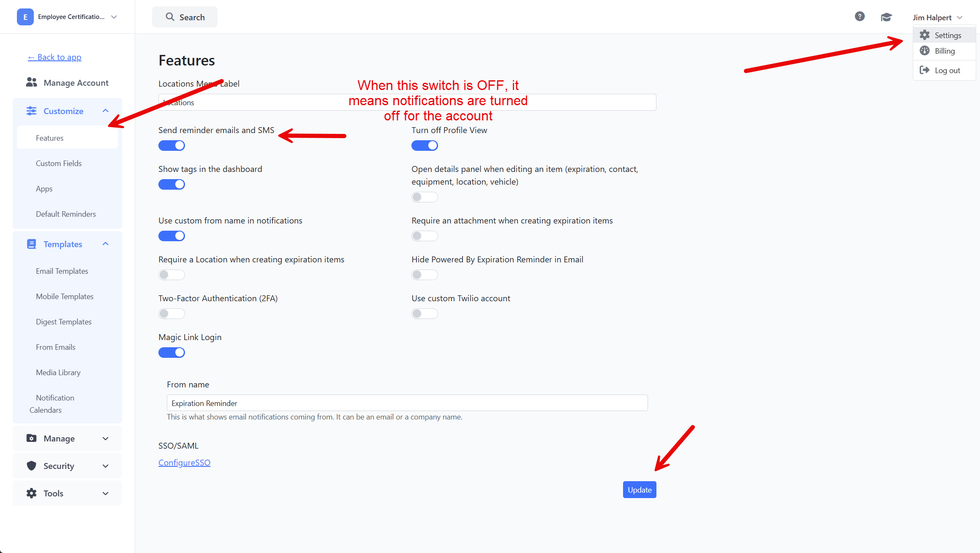The image size is (980, 553).
Task: Open Email Templates in the sidebar
Action: coord(62,271)
